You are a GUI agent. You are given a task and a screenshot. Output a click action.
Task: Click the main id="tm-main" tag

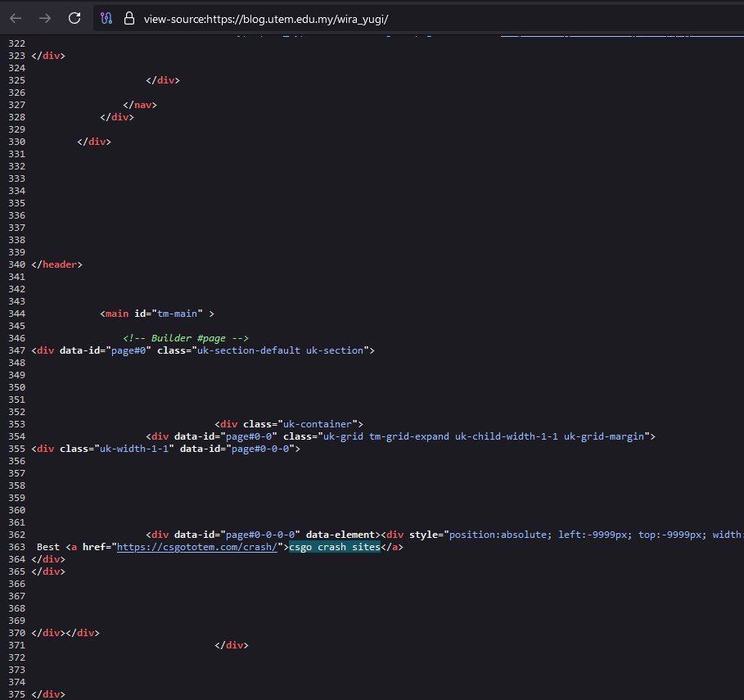(157, 314)
